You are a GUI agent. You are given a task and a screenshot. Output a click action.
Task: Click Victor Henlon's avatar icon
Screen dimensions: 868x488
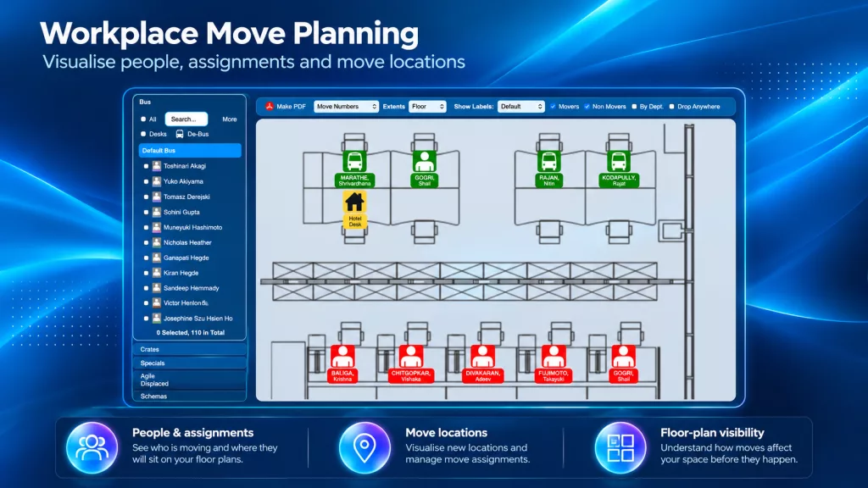coord(157,303)
